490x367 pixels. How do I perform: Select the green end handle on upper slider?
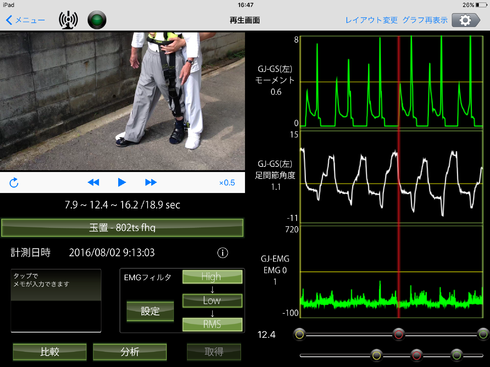coord(483,334)
